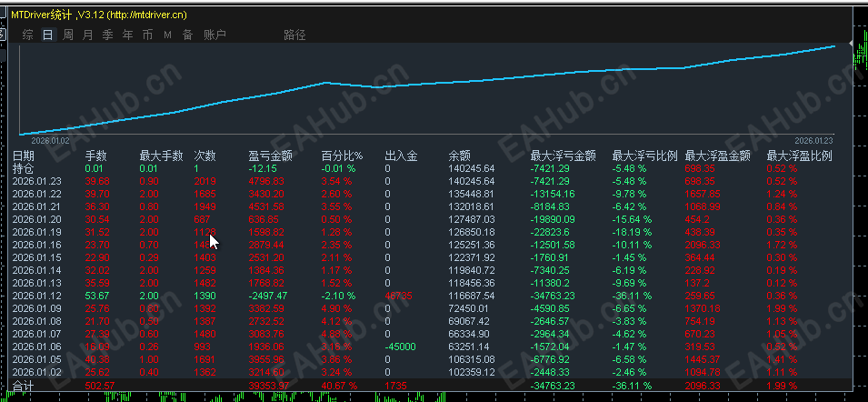Click the 出入金 column header
The width and height of the screenshot is (868, 402).
pyautogui.click(x=401, y=156)
